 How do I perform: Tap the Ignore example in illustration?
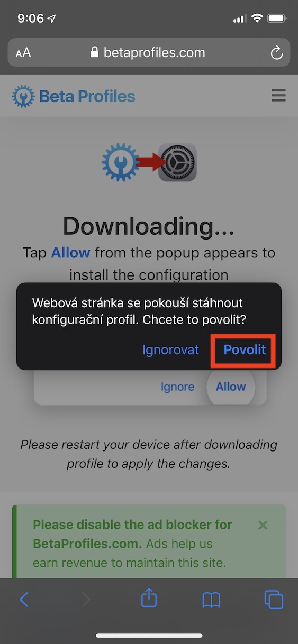[x=177, y=387]
